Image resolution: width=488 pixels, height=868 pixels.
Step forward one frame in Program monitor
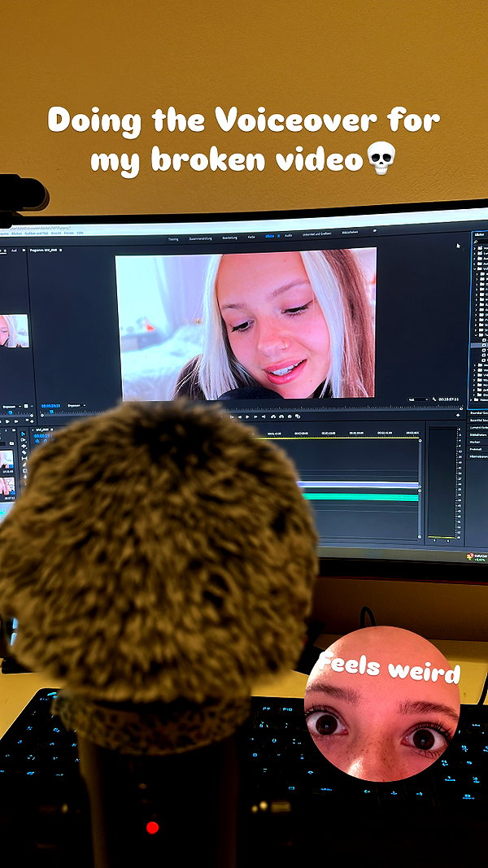(255, 417)
